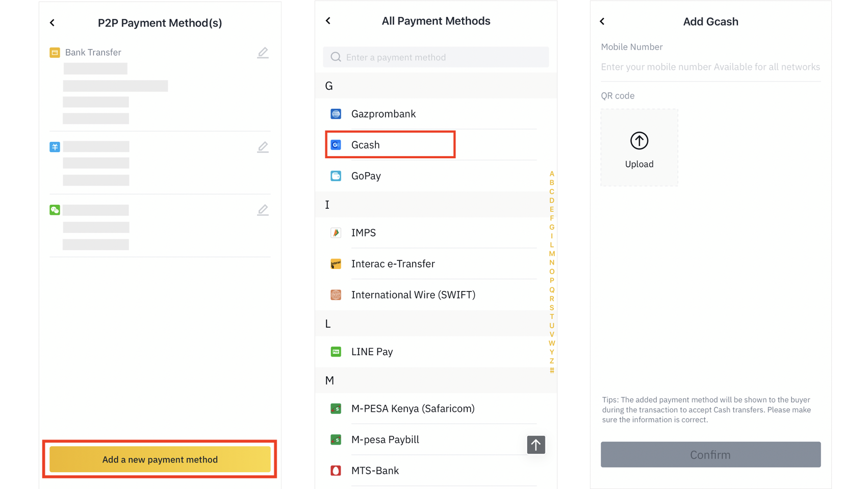The width and height of the screenshot is (868, 489).
Task: Click the blue Alipay icon
Action: click(55, 147)
